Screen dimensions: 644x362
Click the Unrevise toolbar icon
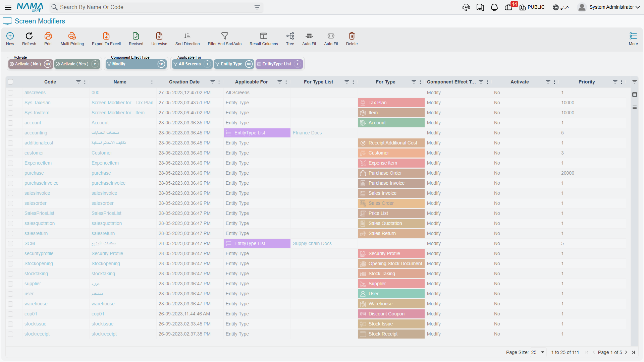point(159,36)
